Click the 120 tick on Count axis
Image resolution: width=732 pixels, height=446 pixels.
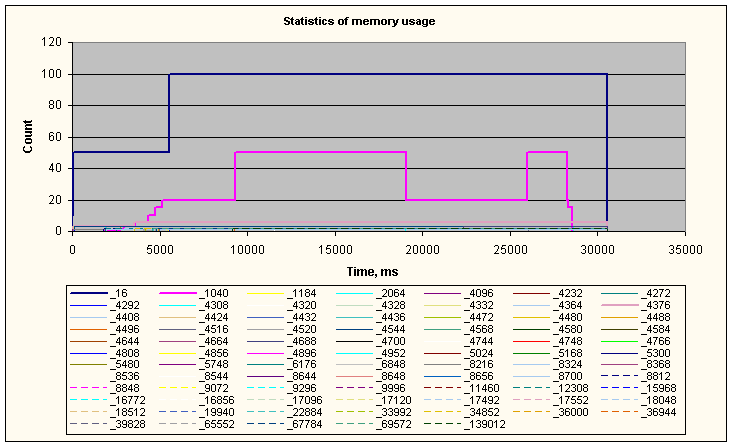tap(50, 43)
